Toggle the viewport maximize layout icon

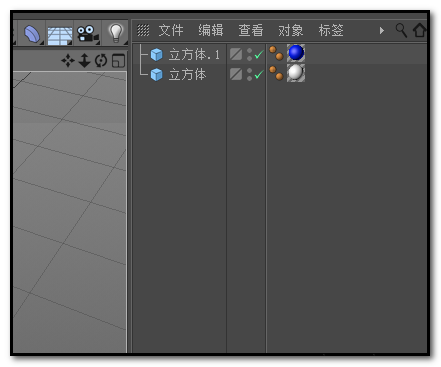[118, 61]
